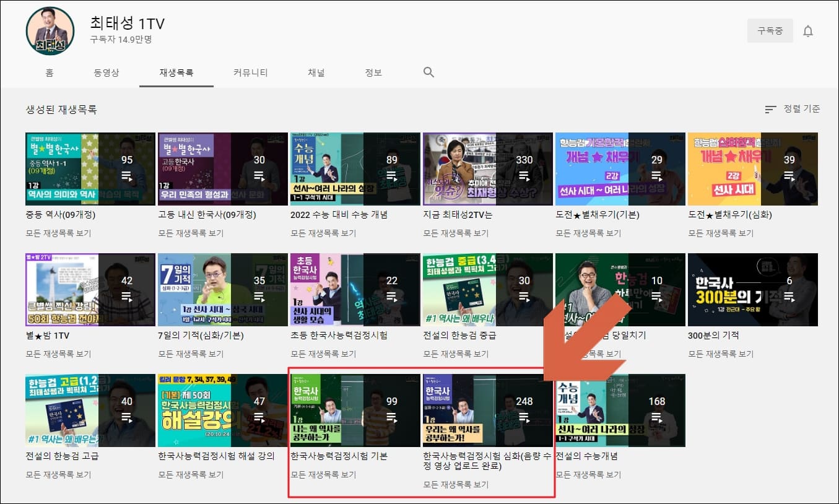View all under 지금 최태성2TV는

(x=456, y=233)
